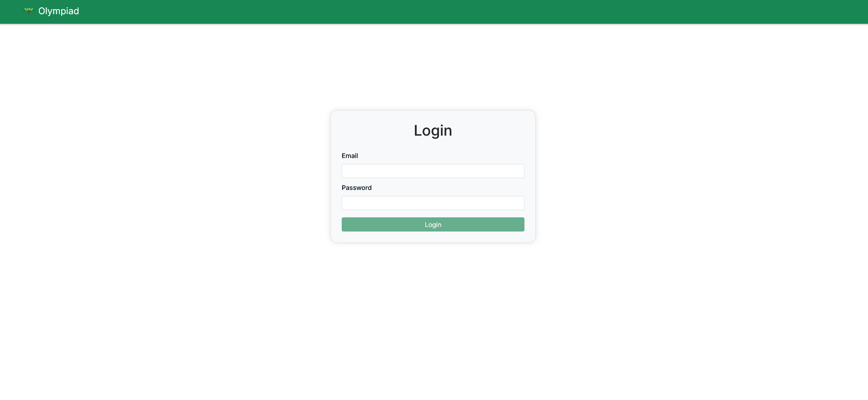868x400 pixels.
Task: Click the Login title above Email
Action: 433,131
